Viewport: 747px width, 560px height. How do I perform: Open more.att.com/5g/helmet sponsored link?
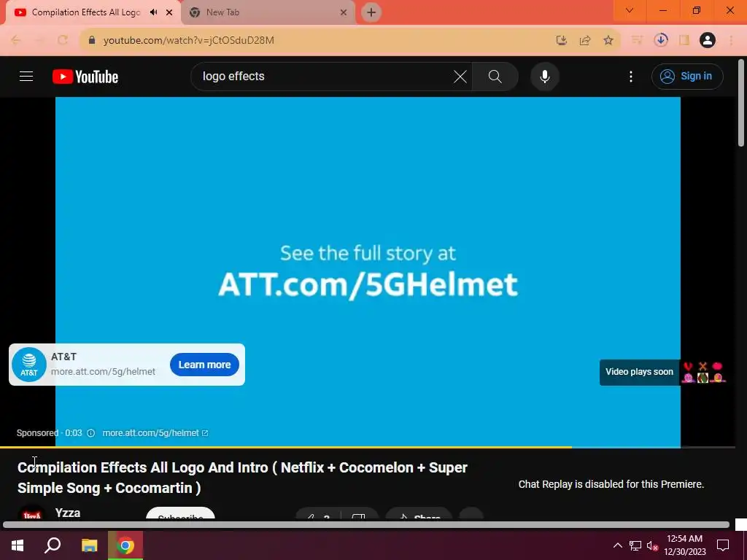point(155,433)
